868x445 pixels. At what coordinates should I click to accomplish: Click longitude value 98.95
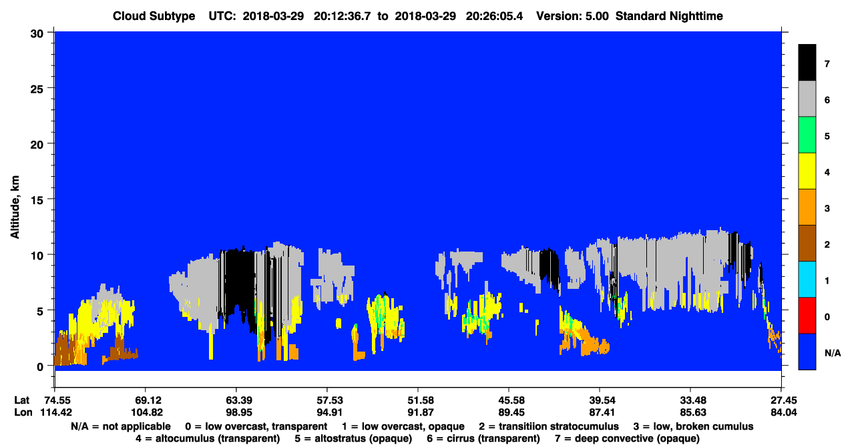236,412
